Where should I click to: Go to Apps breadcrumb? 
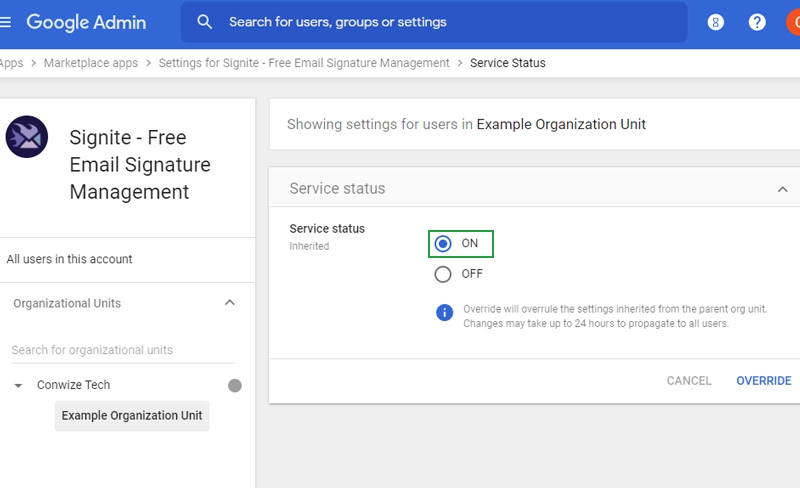(x=11, y=63)
